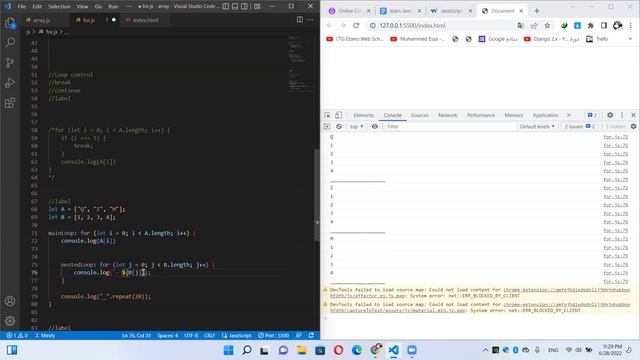
Task: Toggle the secondary side bar layout icon
Action: pyautogui.click(x=244, y=7)
